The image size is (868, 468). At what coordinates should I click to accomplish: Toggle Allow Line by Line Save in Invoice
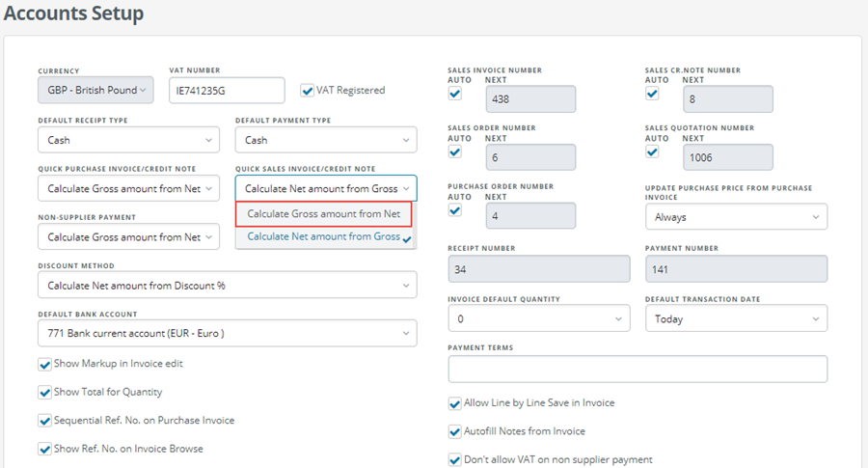(x=455, y=403)
